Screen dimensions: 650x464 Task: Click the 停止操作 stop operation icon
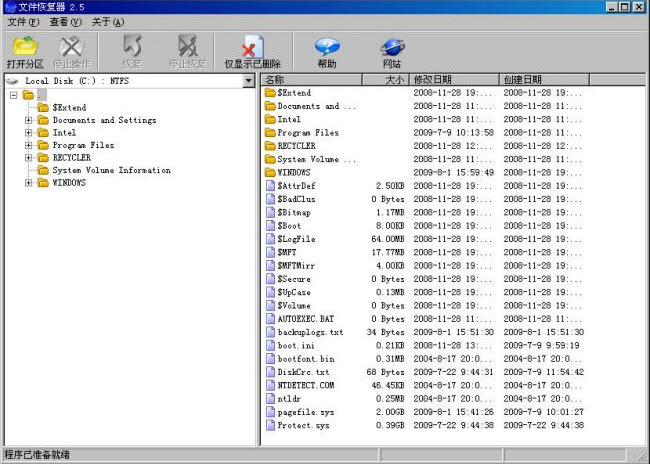tap(71, 46)
